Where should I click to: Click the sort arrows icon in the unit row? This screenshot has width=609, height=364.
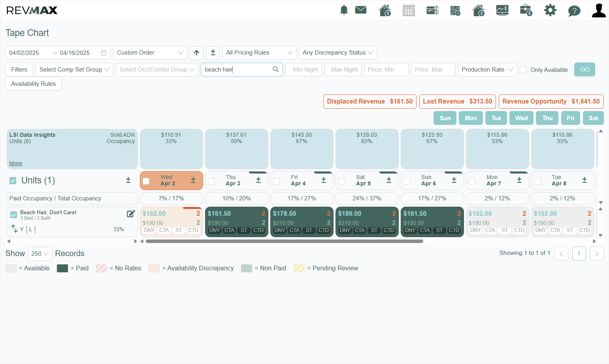[14, 229]
